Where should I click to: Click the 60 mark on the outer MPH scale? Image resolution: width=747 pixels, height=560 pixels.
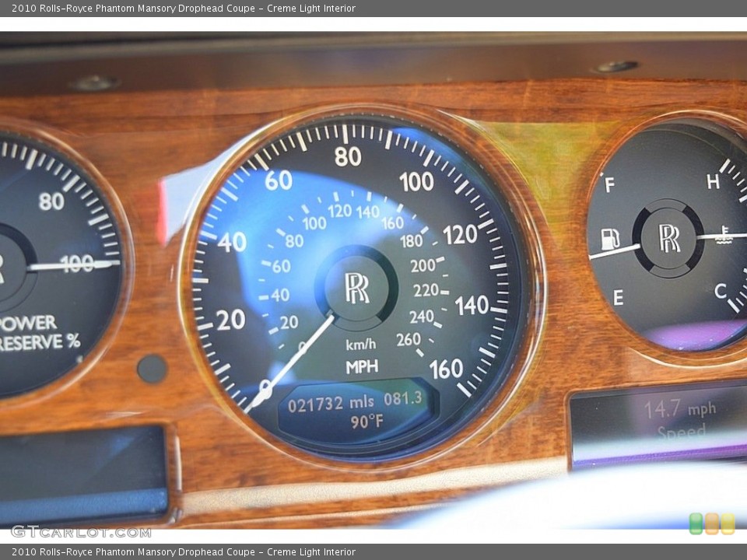pyautogui.click(x=279, y=180)
